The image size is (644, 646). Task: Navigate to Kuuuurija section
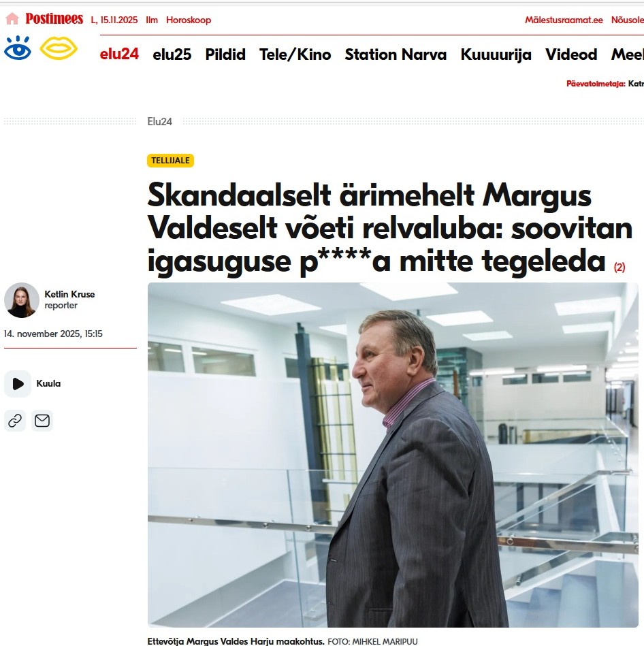tap(496, 54)
